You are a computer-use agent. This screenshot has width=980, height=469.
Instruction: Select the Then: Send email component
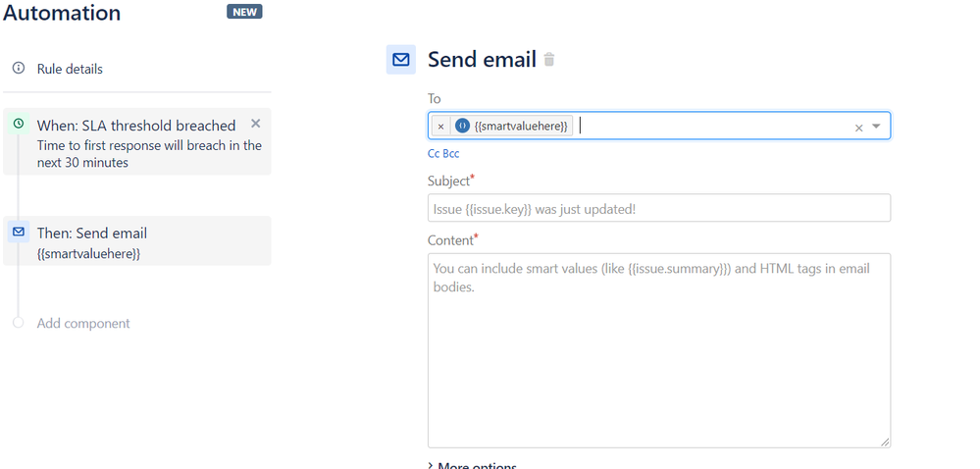(x=137, y=240)
